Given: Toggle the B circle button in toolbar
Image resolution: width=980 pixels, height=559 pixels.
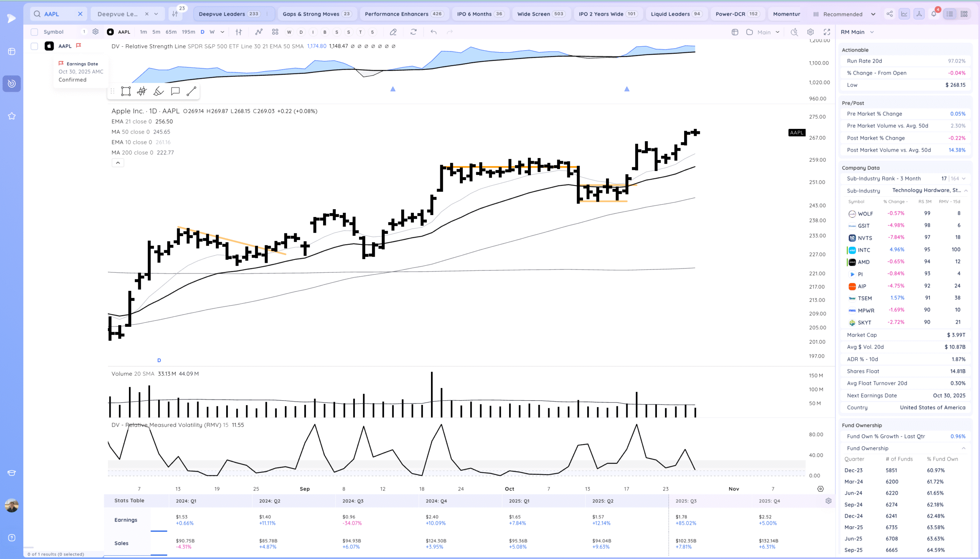Looking at the screenshot, I should coord(325,32).
